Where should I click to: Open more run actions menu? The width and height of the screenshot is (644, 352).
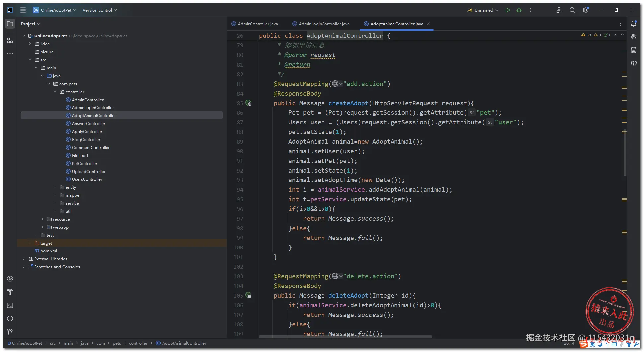(530, 10)
